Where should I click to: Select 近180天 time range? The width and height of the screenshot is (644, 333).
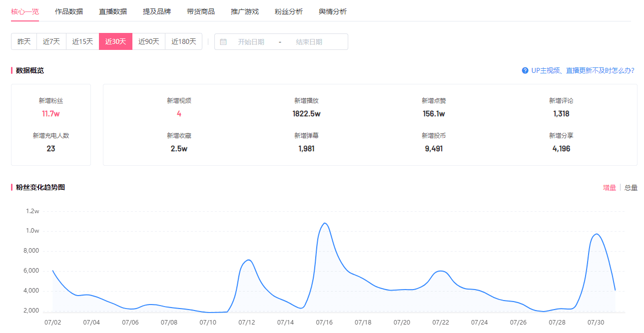(x=184, y=41)
